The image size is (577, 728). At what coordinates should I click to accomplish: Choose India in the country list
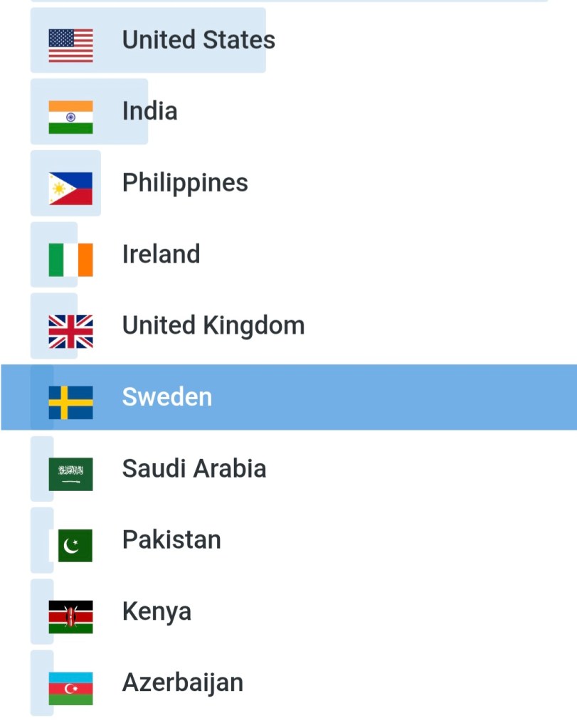149,111
